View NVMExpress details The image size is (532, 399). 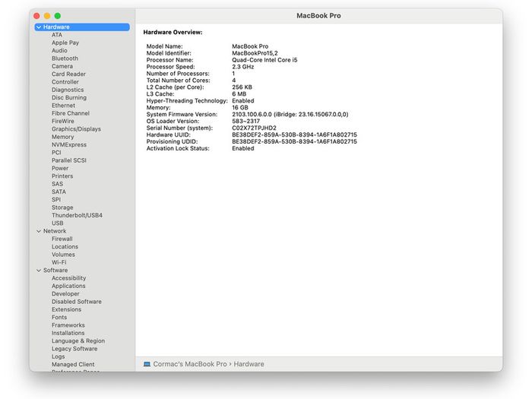(69, 144)
